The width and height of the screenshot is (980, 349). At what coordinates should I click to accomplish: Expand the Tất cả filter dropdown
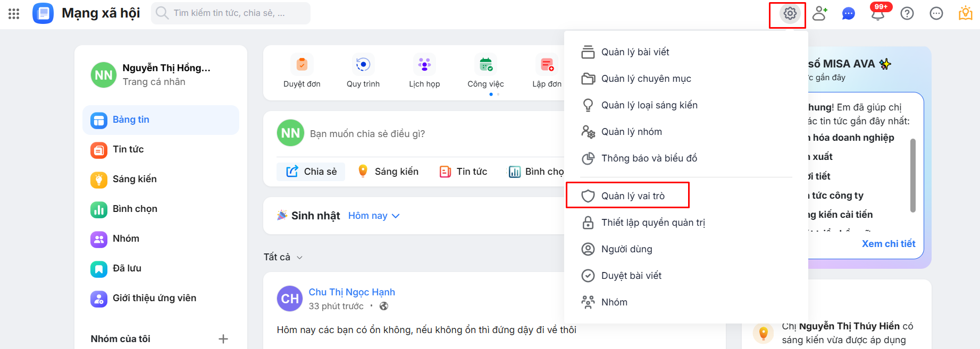pos(283,257)
